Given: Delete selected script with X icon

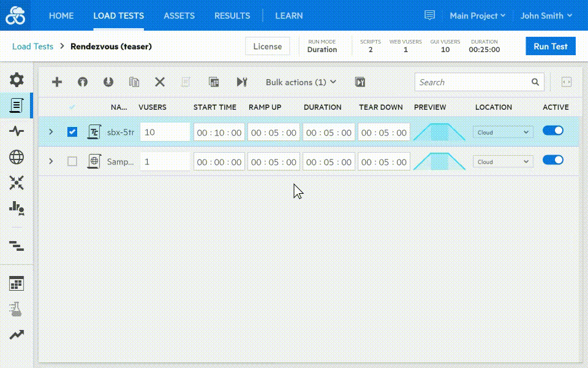Looking at the screenshot, I should click(160, 82).
